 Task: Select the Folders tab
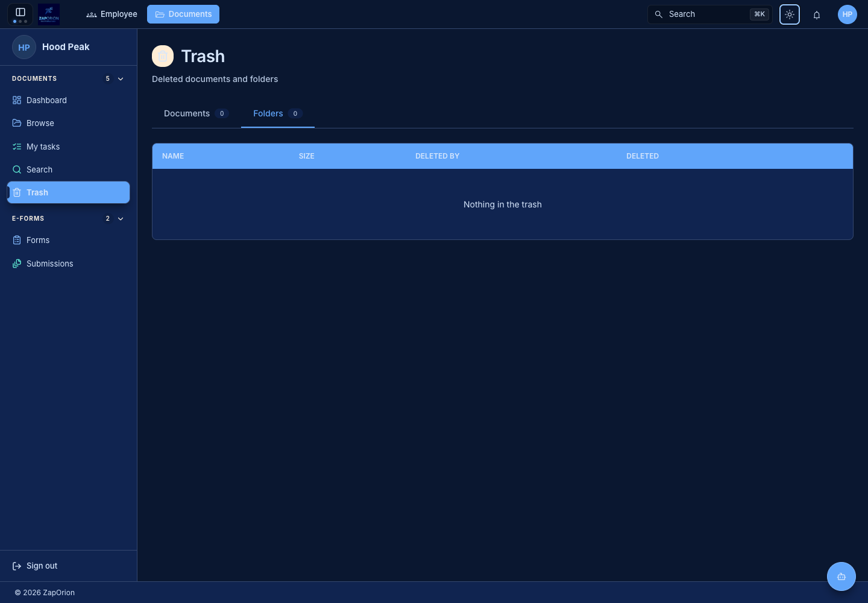(277, 113)
